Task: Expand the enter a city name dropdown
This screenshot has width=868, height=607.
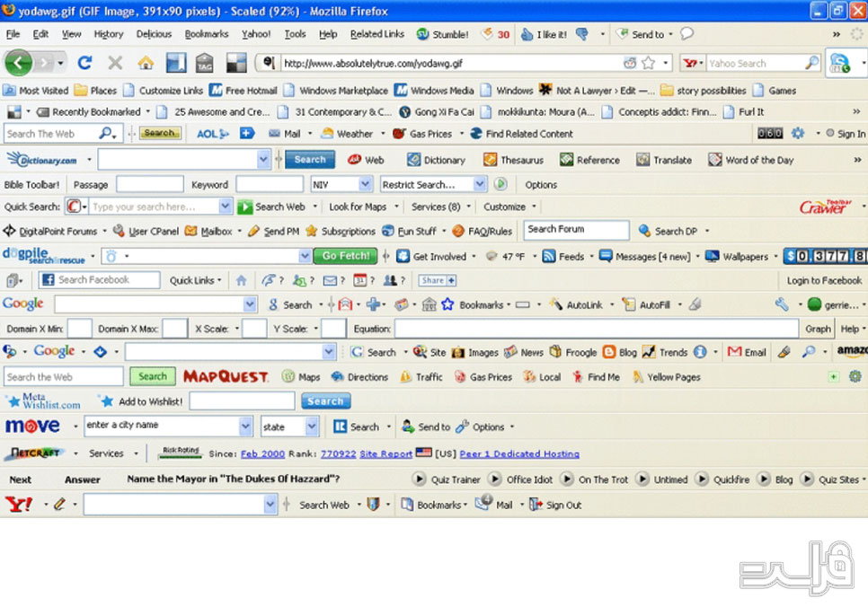Action: pyautogui.click(x=246, y=427)
